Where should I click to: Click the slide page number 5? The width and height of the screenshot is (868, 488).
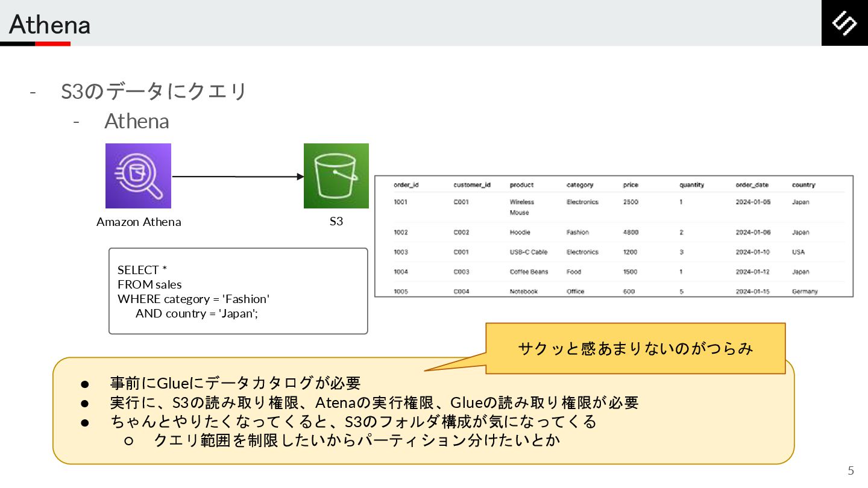(x=851, y=471)
